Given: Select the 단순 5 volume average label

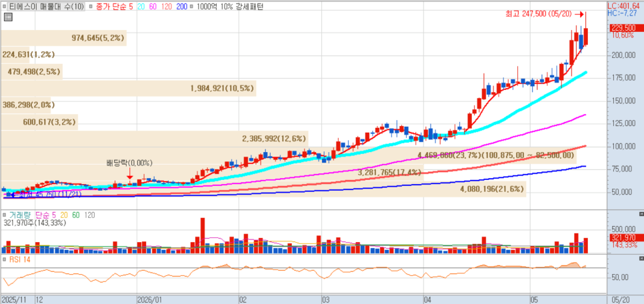Looking at the screenshot, I should (x=45, y=215).
